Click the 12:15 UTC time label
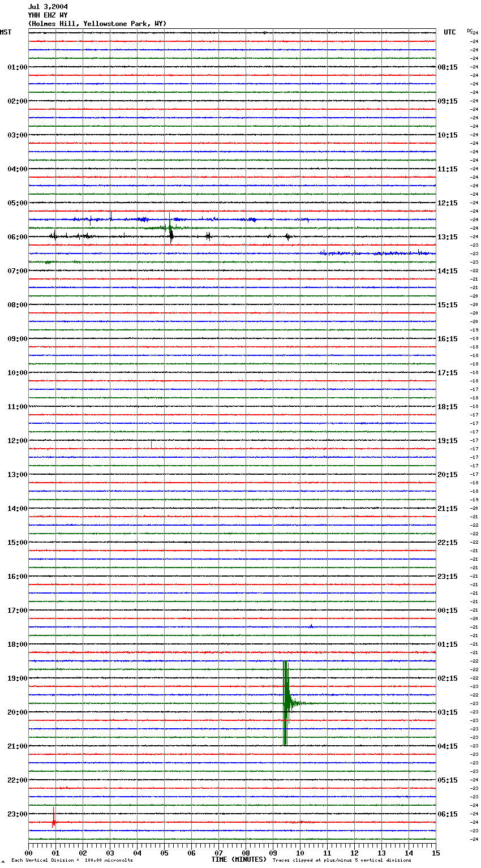The width and height of the screenshot is (481, 868). tap(448, 203)
